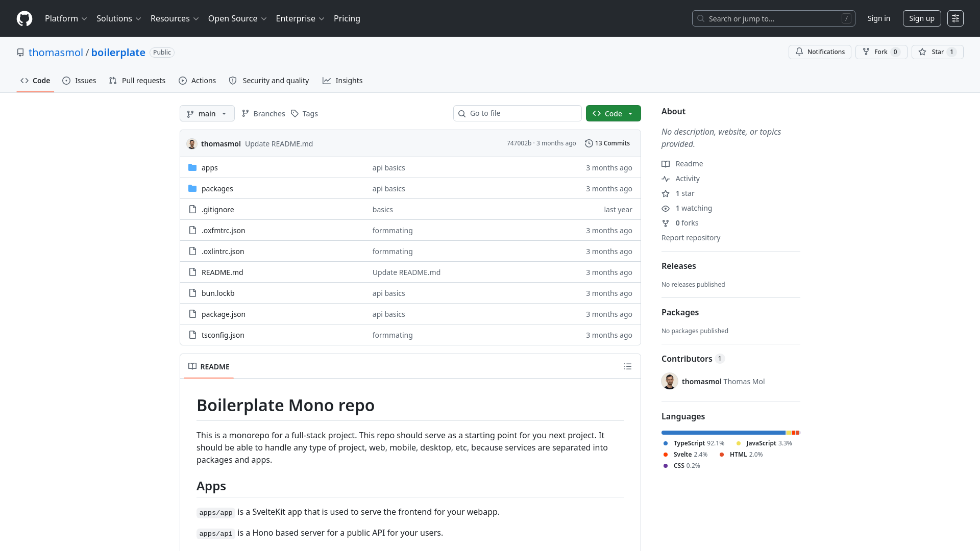Star the repository with Star button
The image size is (980, 551).
[x=937, y=52]
